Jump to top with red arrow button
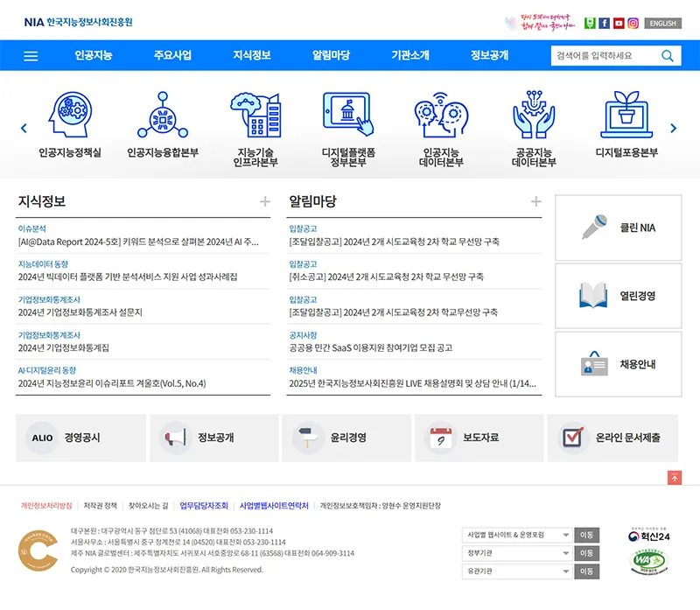This screenshot has width=700, height=610. point(675,477)
